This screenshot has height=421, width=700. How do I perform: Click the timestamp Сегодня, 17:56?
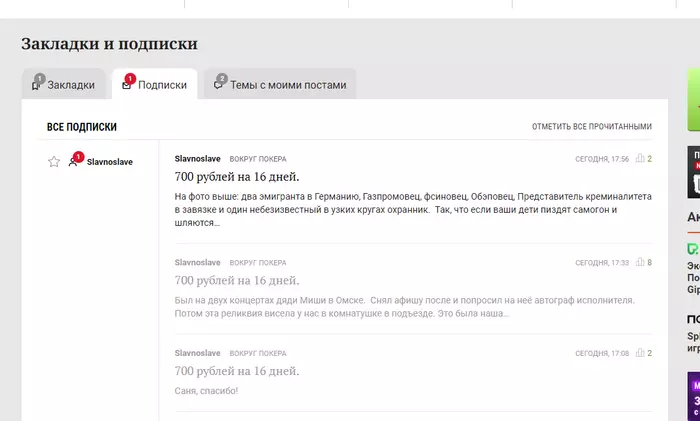[x=602, y=159]
